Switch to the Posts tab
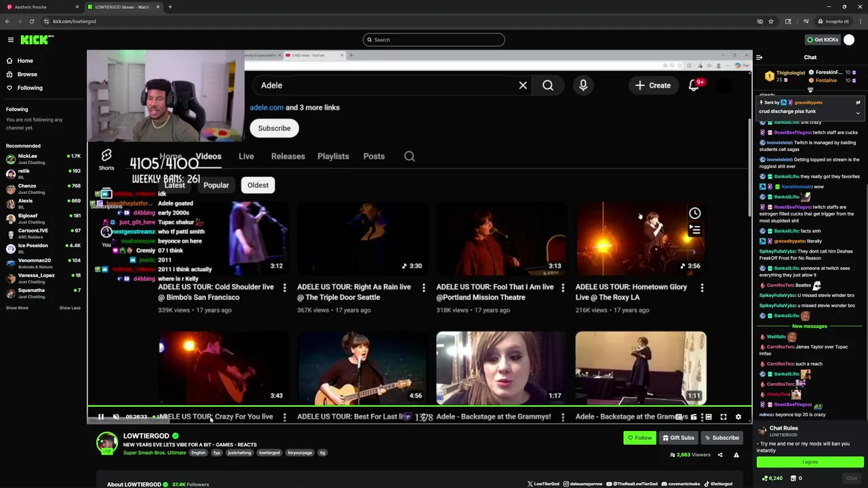Image resolution: width=868 pixels, height=488 pixels. (x=374, y=157)
